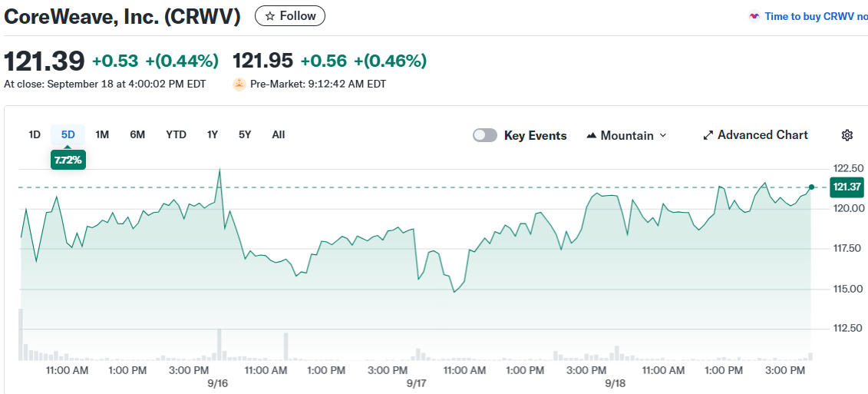Select the YTD time range
This screenshot has width=868, height=394.
pyautogui.click(x=176, y=134)
